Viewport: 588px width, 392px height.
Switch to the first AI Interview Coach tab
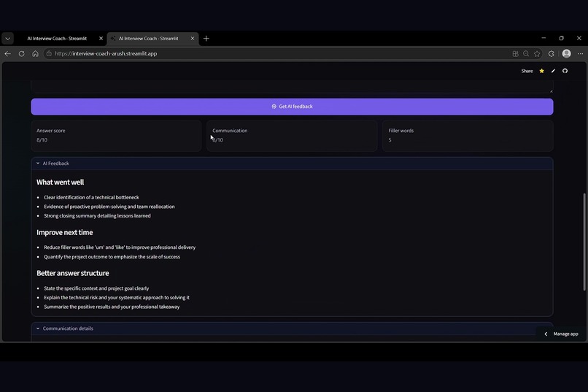click(x=57, y=38)
